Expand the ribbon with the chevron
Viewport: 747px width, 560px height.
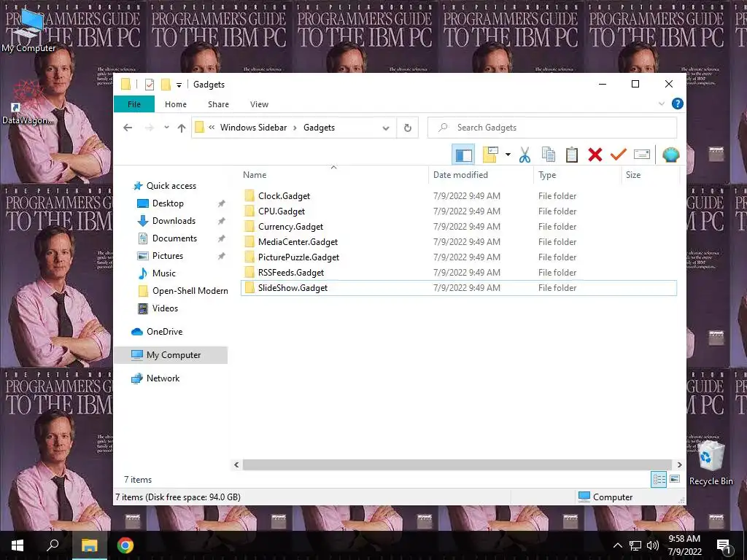click(661, 104)
